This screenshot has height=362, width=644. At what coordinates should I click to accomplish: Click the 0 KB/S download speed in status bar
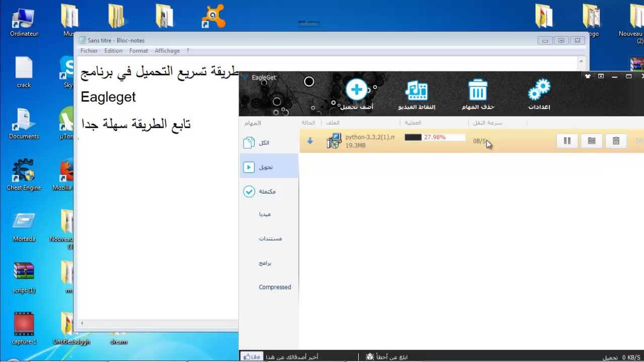pos(631,357)
